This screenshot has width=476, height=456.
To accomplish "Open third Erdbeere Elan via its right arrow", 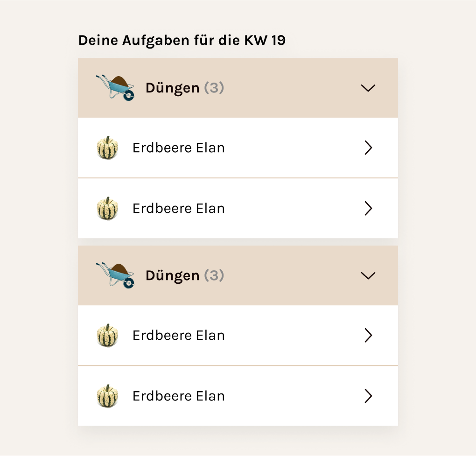I will click(x=368, y=335).
